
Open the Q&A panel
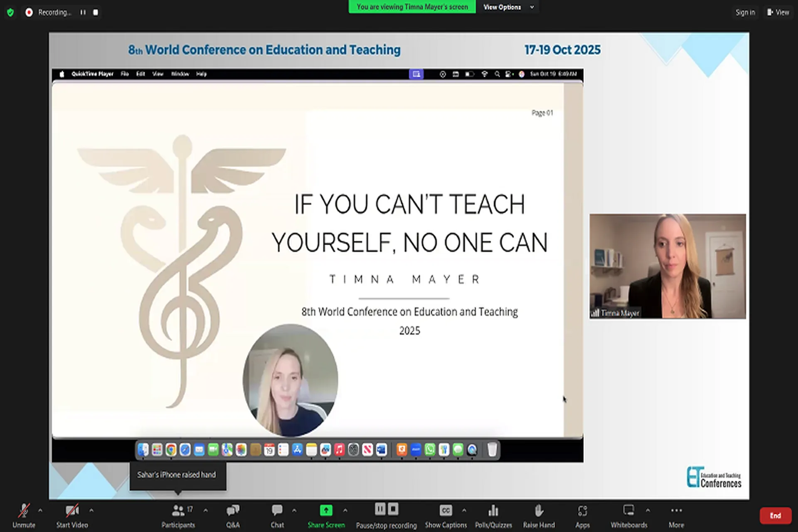[x=233, y=515]
